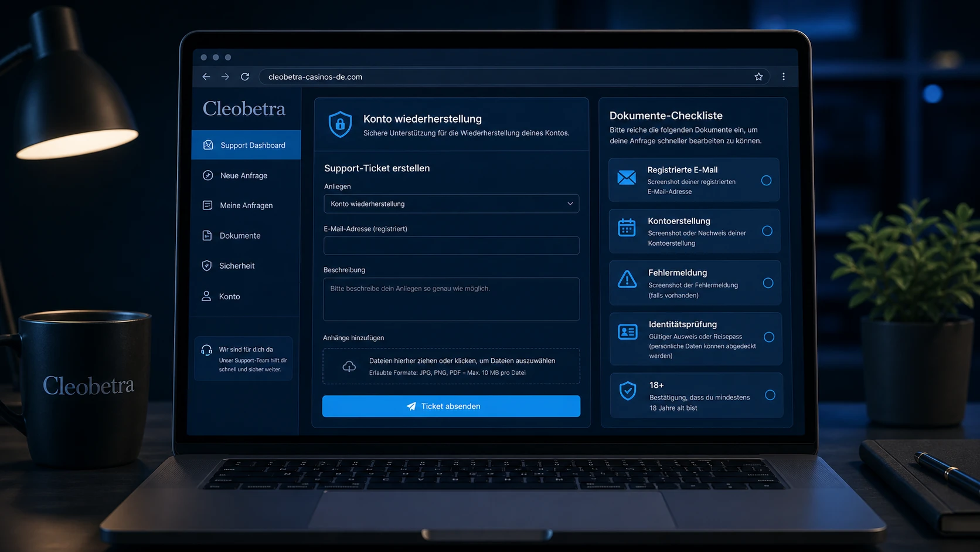This screenshot has height=552, width=980.
Task: Tick the Fehlermeldung checklist circle
Action: coord(768,283)
